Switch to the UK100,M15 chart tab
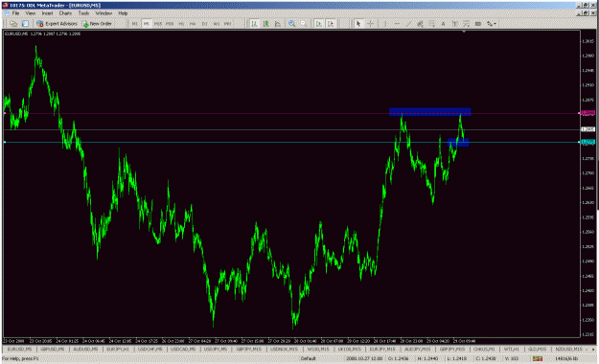 (x=350, y=349)
